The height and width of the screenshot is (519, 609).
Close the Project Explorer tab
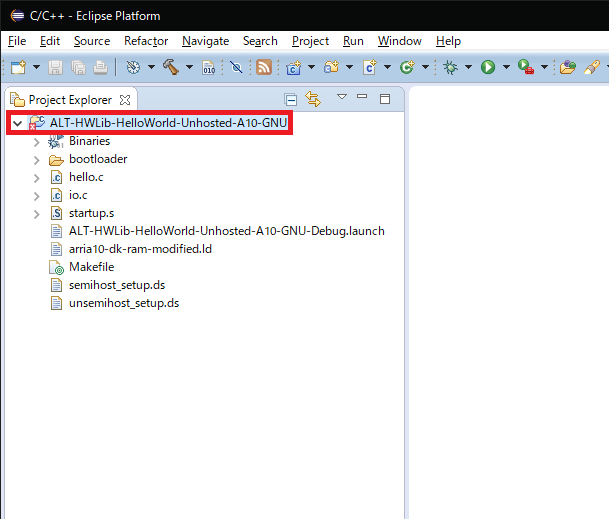pos(125,100)
